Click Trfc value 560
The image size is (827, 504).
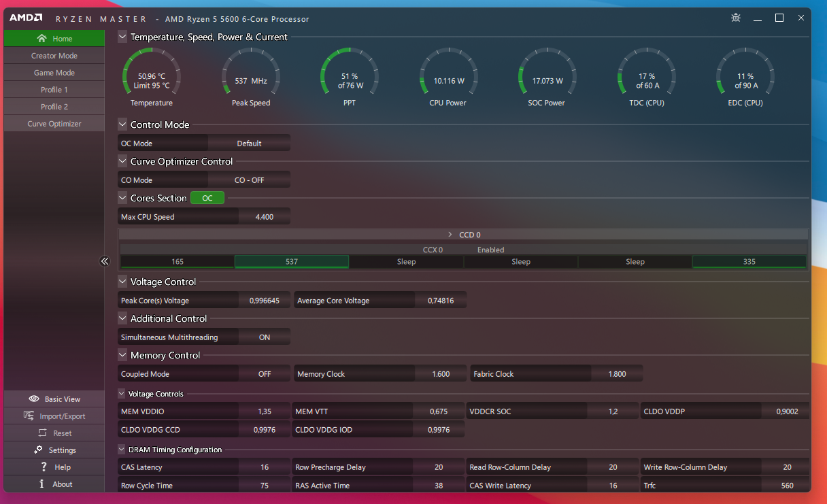point(787,486)
